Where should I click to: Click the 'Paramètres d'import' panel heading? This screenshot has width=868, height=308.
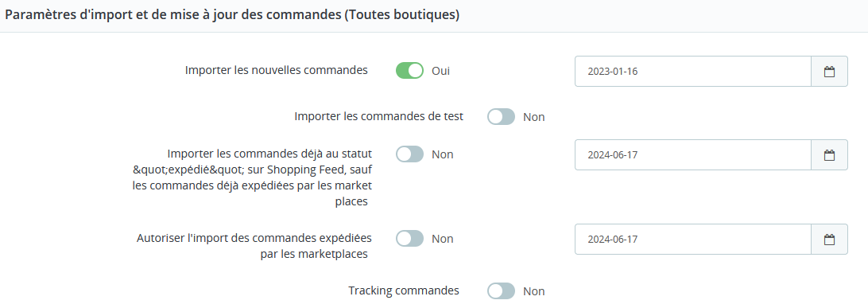coord(232,15)
